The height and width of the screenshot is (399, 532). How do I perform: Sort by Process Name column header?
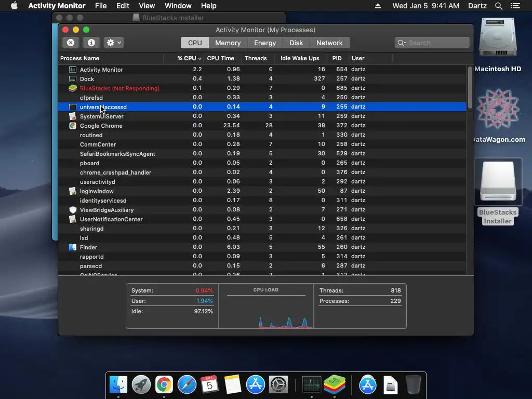(79, 58)
